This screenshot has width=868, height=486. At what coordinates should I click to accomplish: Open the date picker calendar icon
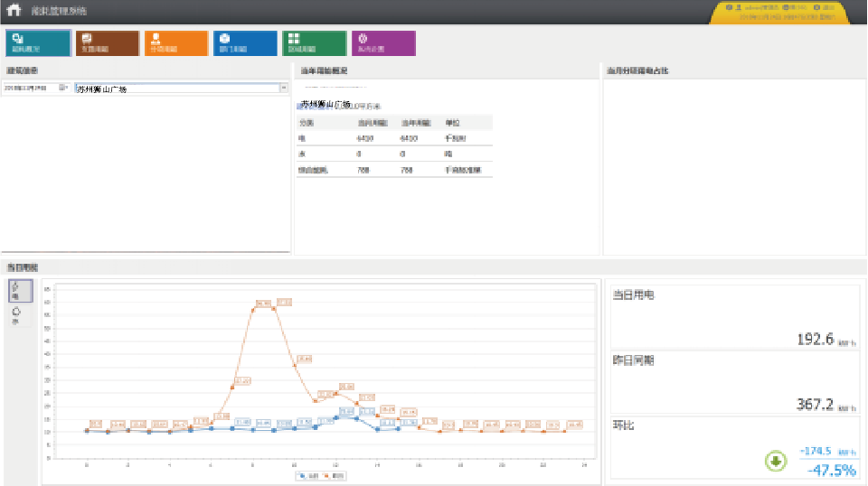coord(62,88)
